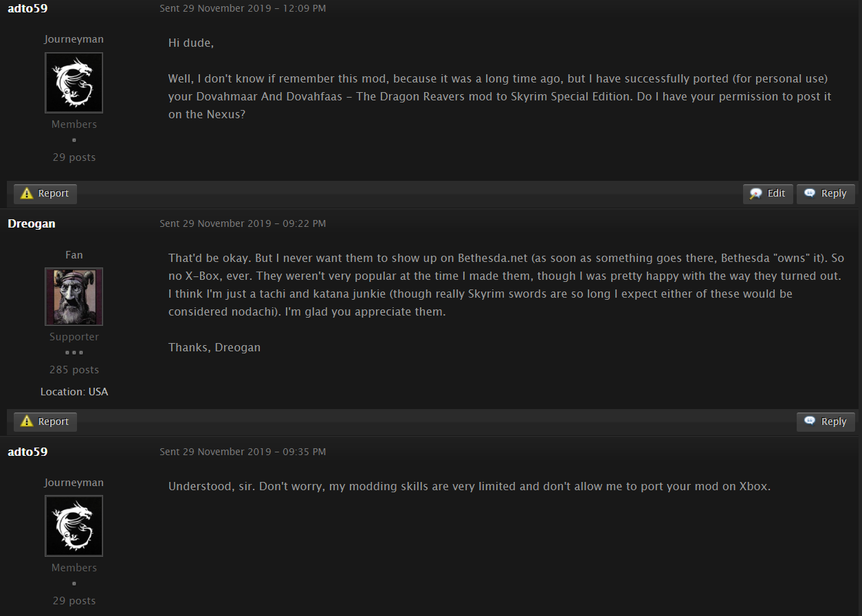Click the Reply speech bubble under Dreogan's message

click(x=810, y=421)
